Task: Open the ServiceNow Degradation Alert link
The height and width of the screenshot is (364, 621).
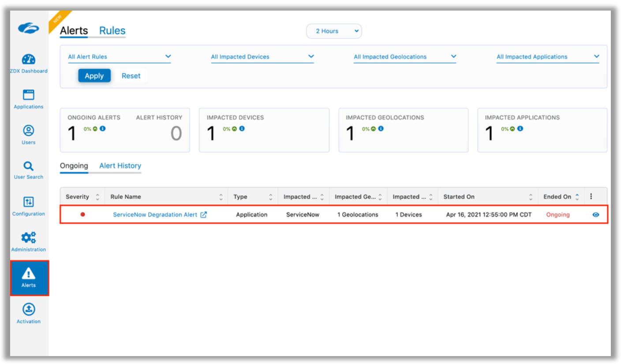Action: (x=155, y=215)
